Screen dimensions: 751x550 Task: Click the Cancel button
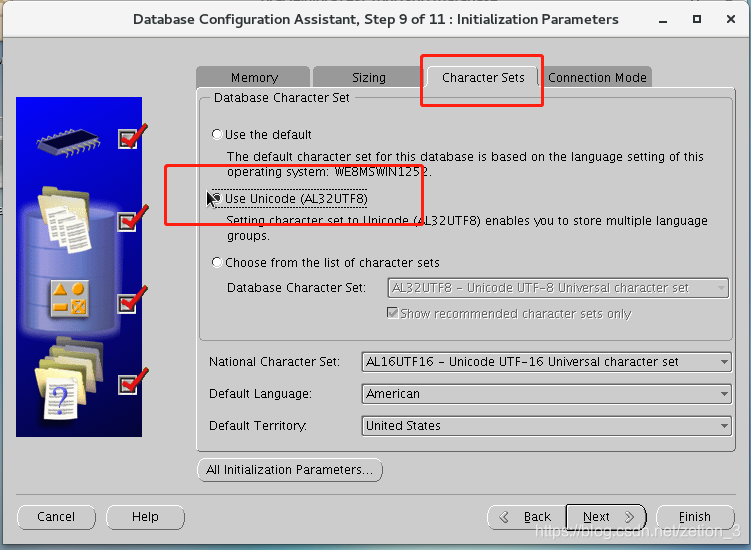pos(56,517)
